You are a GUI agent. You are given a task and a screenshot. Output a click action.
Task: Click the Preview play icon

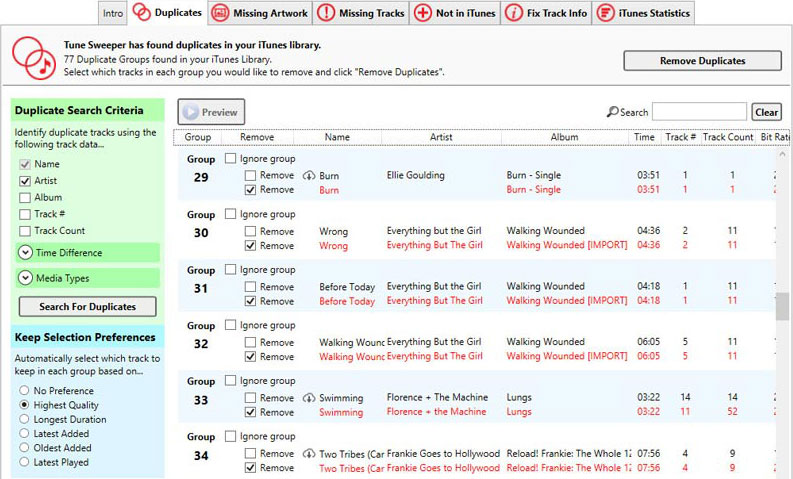click(191, 112)
